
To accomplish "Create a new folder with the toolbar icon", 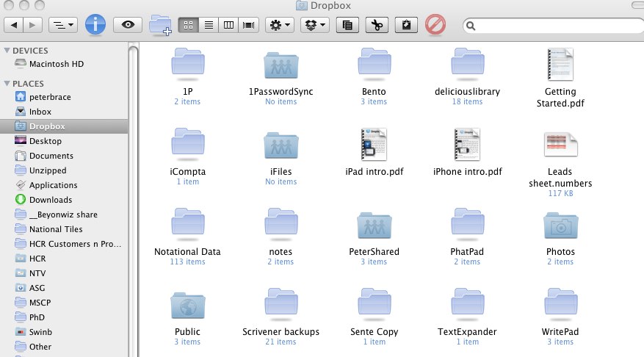I will coord(160,25).
